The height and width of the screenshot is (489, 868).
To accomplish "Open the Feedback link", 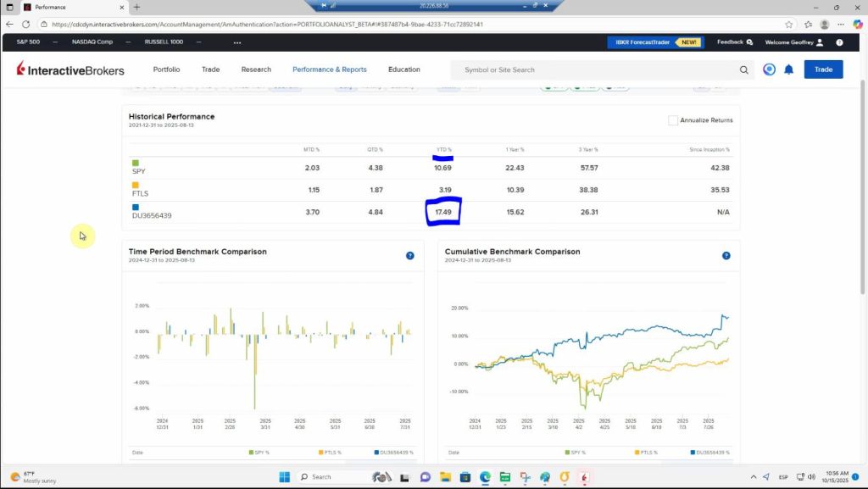I will tap(730, 42).
